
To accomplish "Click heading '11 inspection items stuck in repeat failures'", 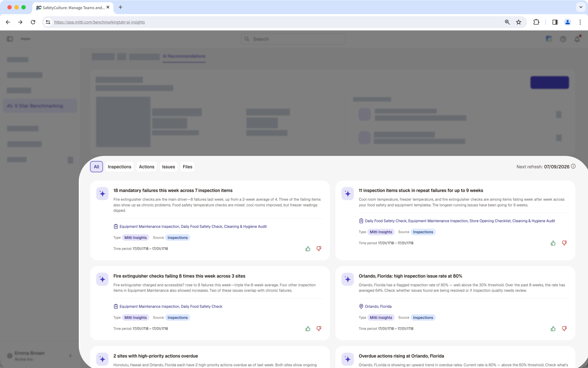I will 421,191.
